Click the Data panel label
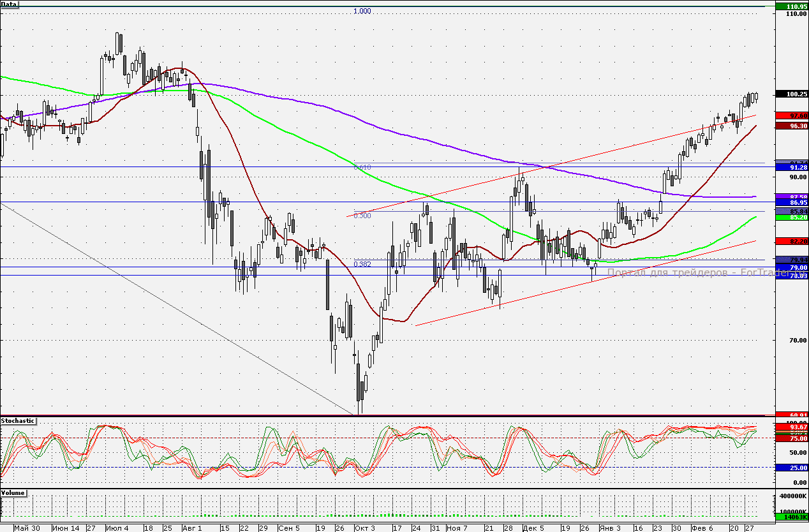 (10, 4)
